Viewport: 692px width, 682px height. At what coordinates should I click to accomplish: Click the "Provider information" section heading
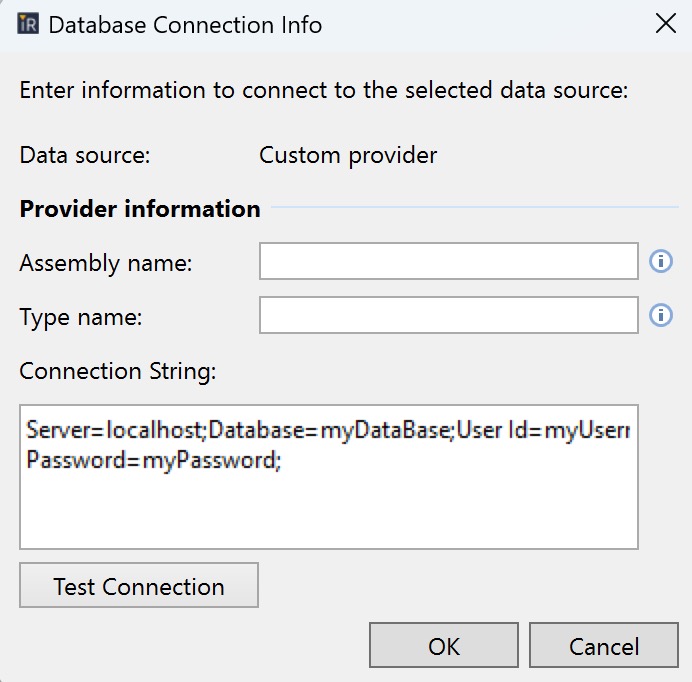(x=140, y=209)
